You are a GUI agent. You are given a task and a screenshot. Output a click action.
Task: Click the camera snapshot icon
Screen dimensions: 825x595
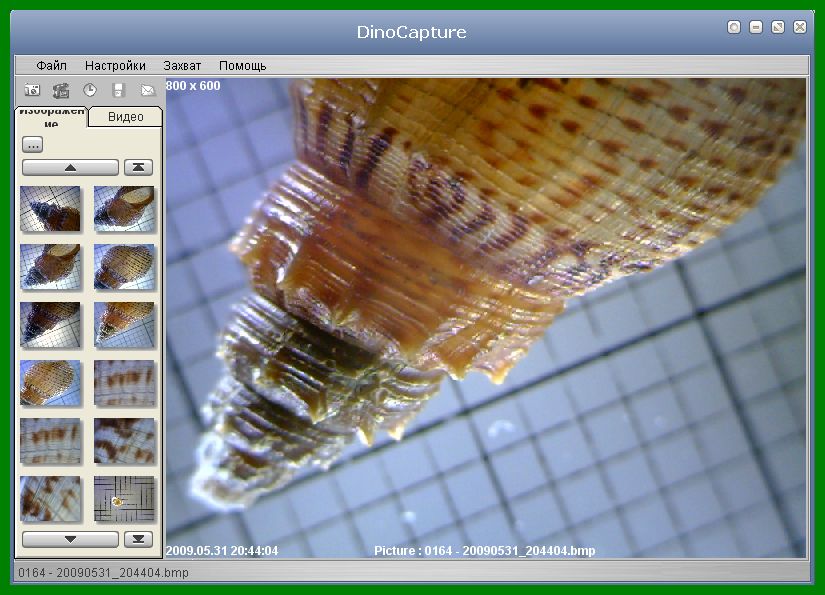pyautogui.click(x=32, y=90)
